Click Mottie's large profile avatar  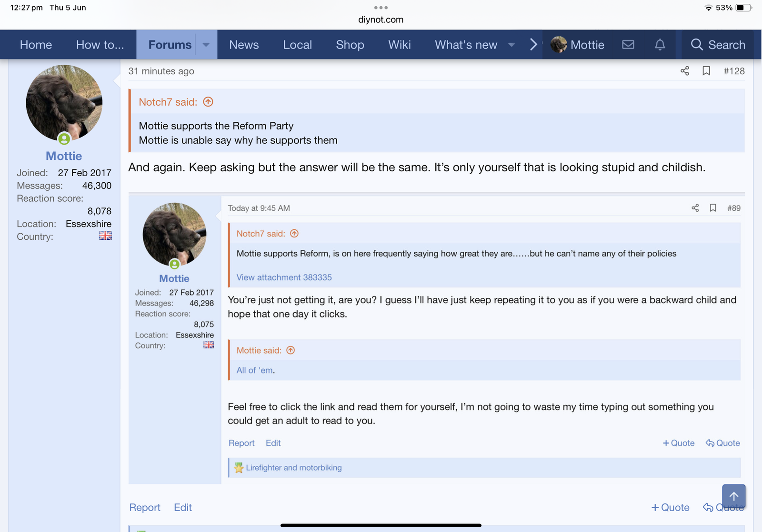[x=64, y=103]
